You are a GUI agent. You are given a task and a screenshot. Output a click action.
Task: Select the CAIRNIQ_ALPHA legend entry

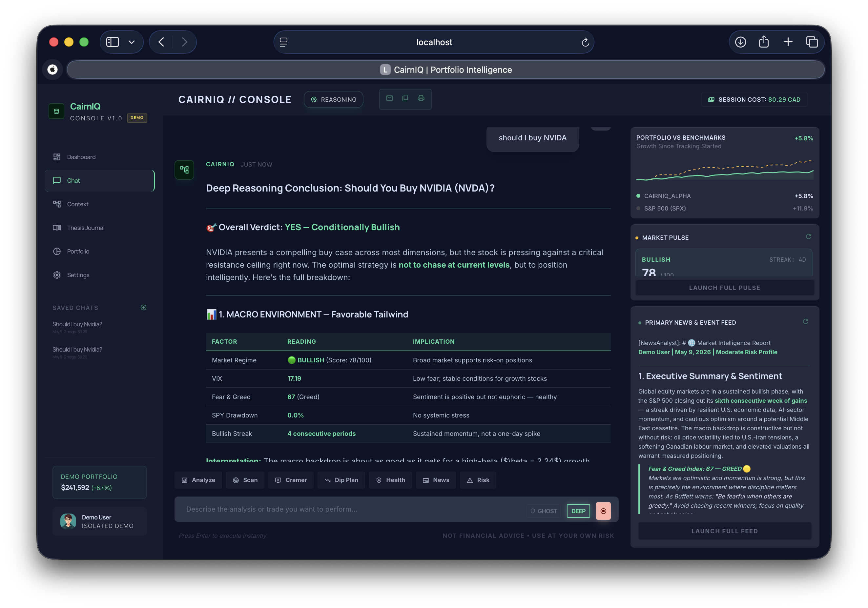tap(724, 196)
